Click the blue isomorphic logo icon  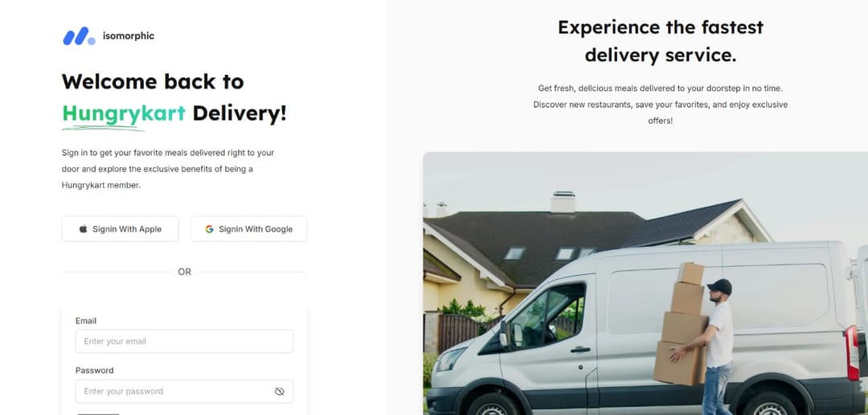coord(79,36)
